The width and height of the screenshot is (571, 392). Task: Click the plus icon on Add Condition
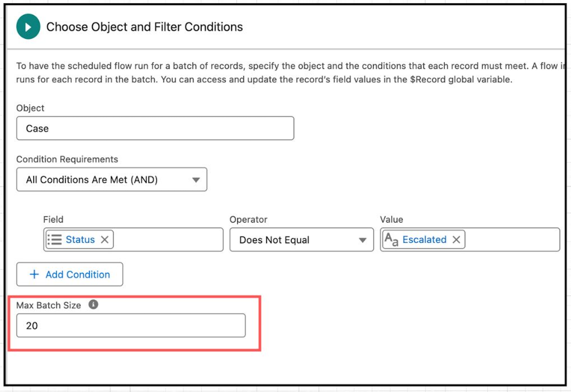tap(34, 274)
